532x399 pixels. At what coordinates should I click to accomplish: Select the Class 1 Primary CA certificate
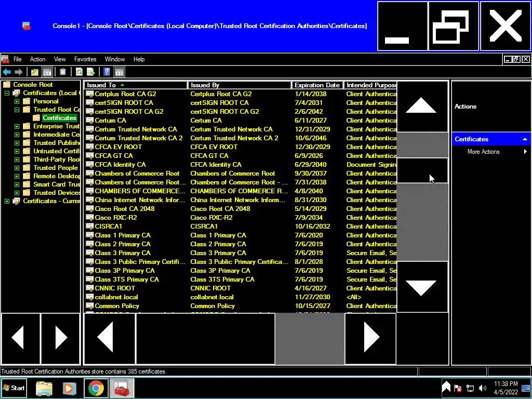240,235
